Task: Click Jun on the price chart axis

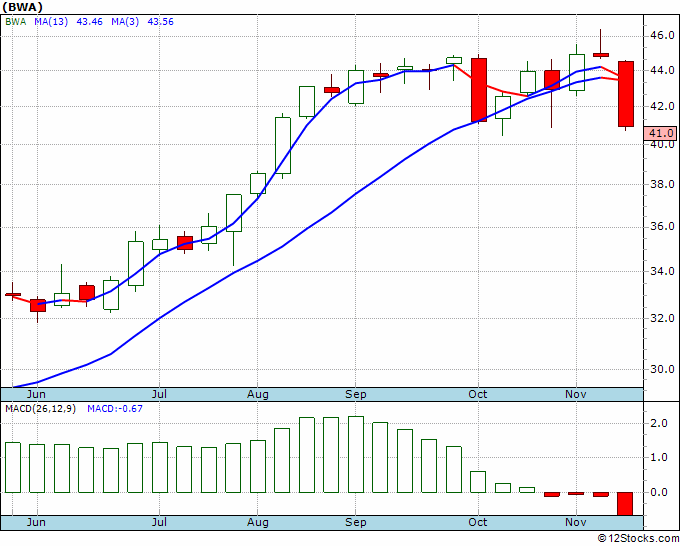Action: coord(36,394)
